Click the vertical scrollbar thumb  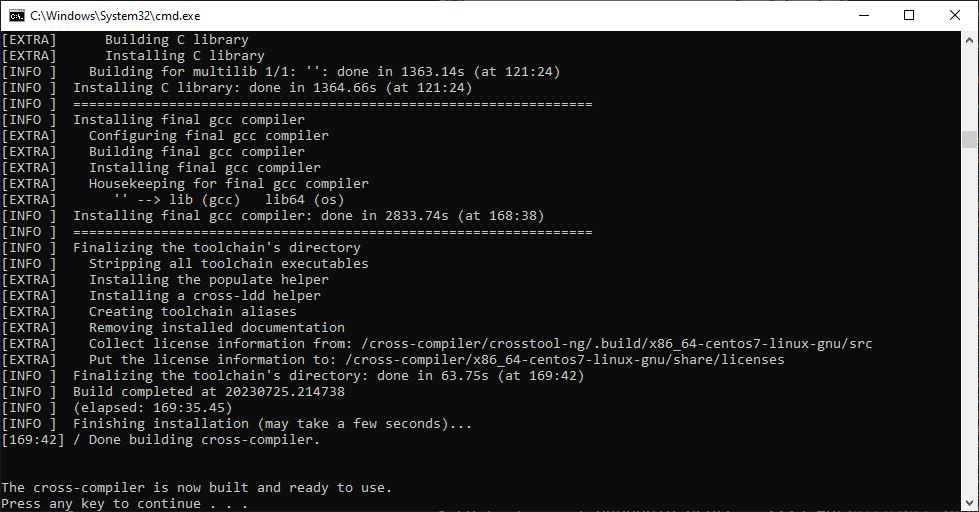[x=970, y=140]
